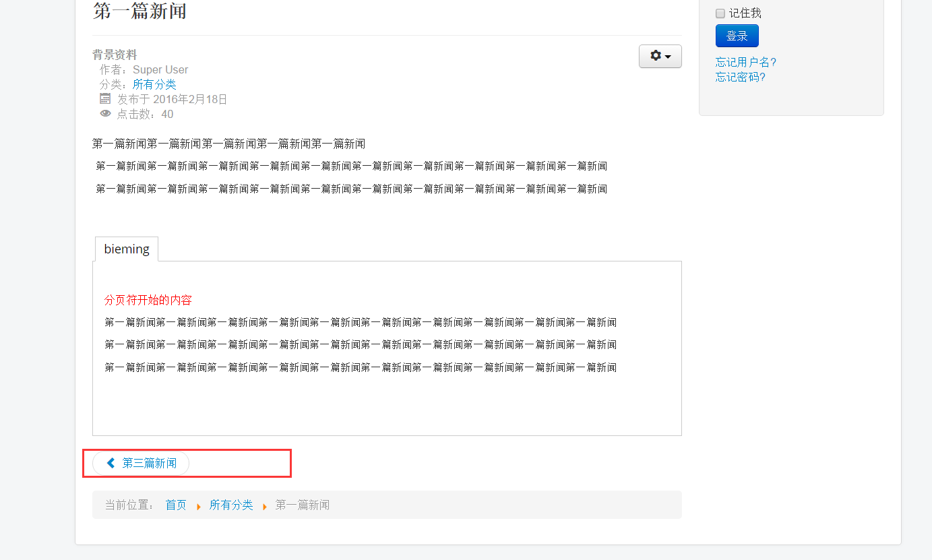This screenshot has width=932, height=560.
Task: Click the eye icon beside hit count
Action: click(105, 114)
